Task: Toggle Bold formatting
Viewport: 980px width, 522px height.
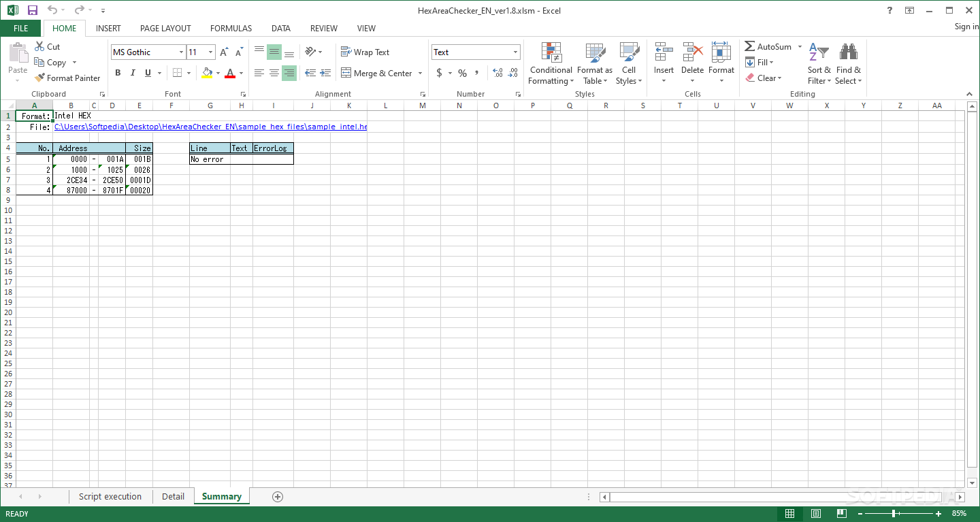Action: [x=118, y=73]
